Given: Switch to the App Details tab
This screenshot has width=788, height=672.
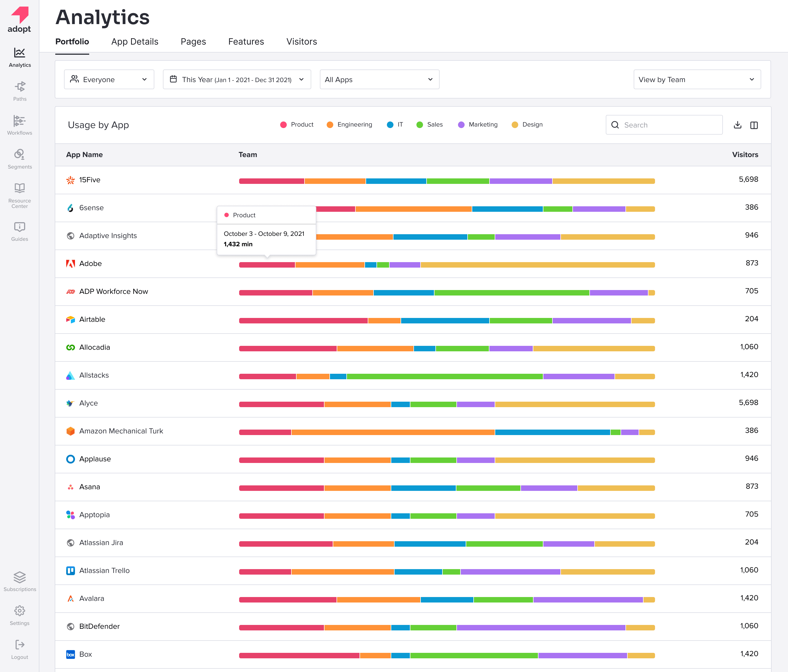Looking at the screenshot, I should (135, 42).
